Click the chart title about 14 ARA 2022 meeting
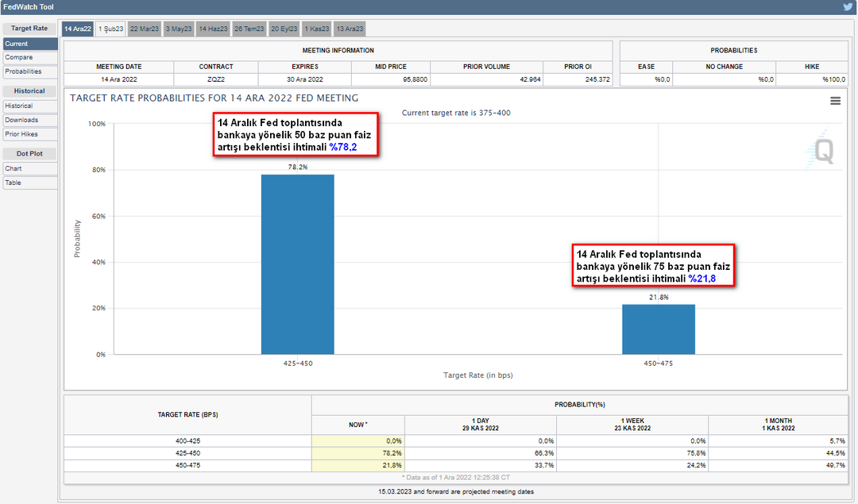 coord(214,98)
